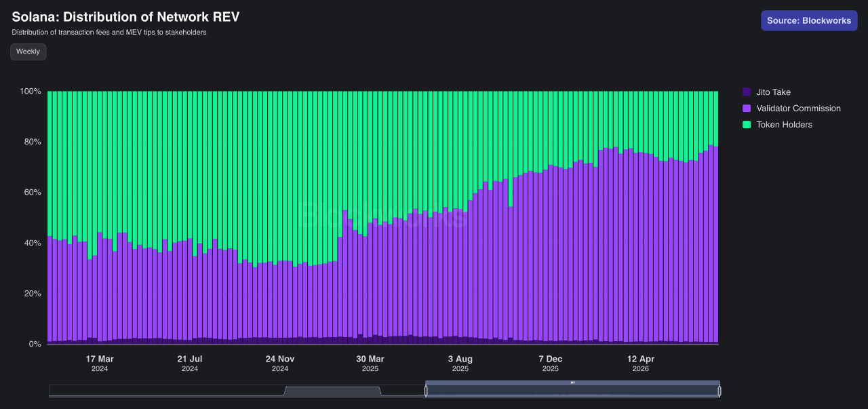Click the 21 Jul 2024 axis label
The height and width of the screenshot is (409, 868).
pos(190,364)
